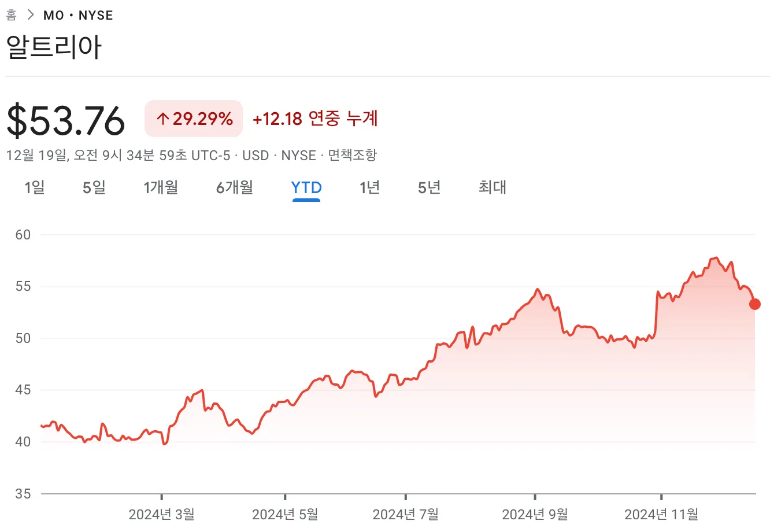Open the 면책조항 disclaimer link
Screen dimensions: 770x532
click(353, 155)
